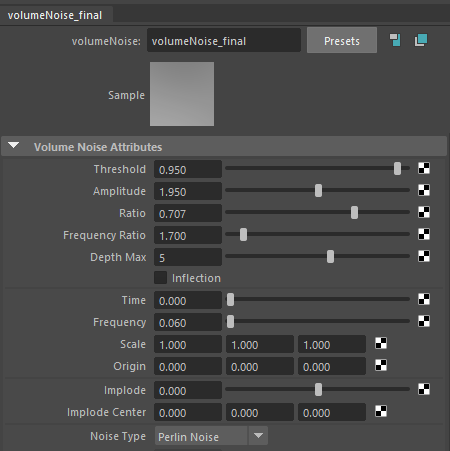Click the Sample preview swatch
The image size is (450, 451).
[182, 94]
